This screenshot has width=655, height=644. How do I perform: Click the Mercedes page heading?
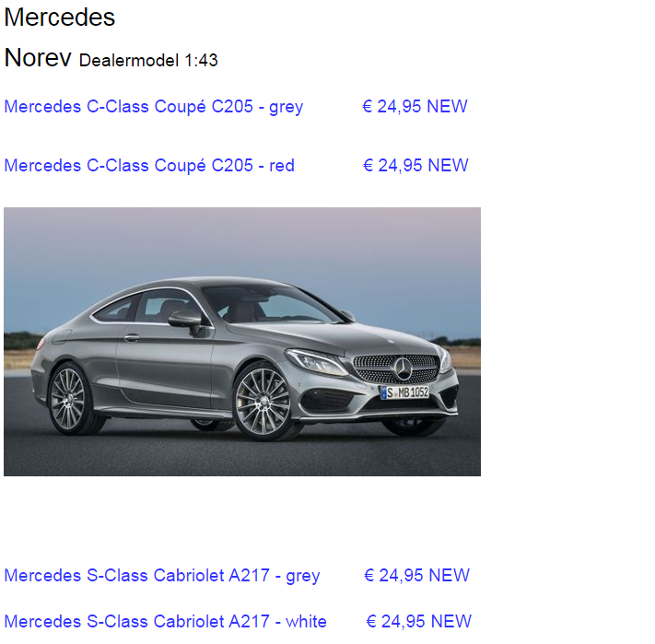pyautogui.click(x=60, y=18)
